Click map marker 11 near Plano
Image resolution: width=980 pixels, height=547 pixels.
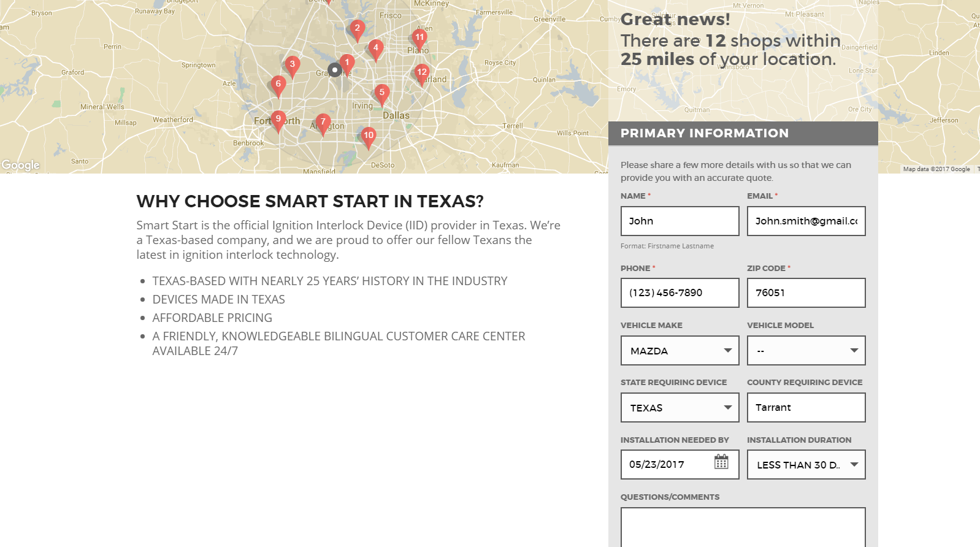[x=419, y=38]
